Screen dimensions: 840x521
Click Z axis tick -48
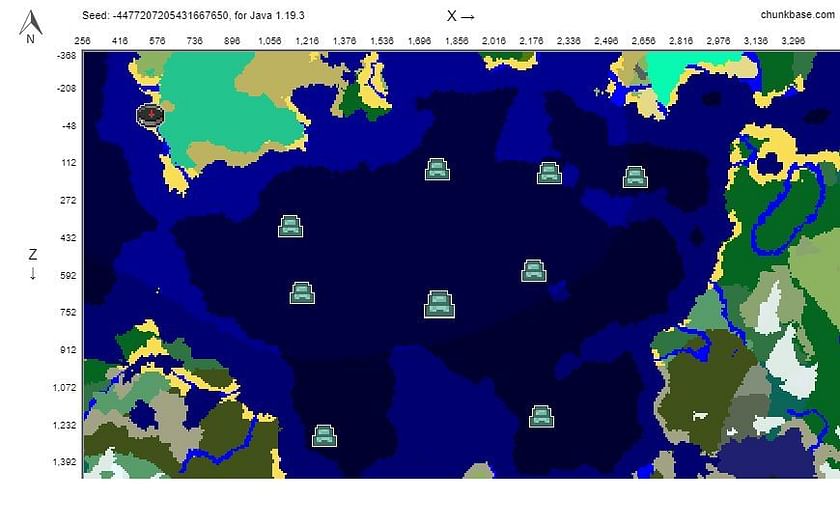point(68,126)
